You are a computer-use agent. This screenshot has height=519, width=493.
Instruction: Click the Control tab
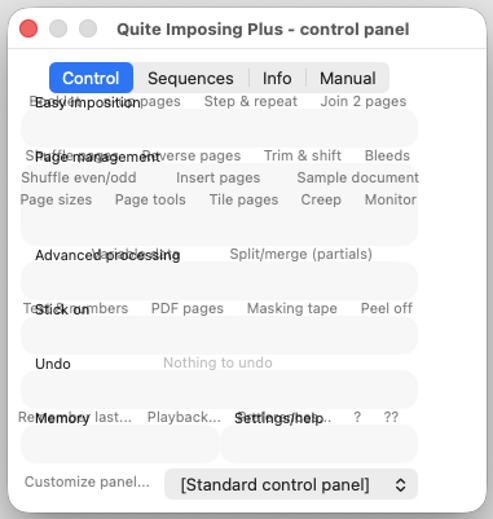91,78
